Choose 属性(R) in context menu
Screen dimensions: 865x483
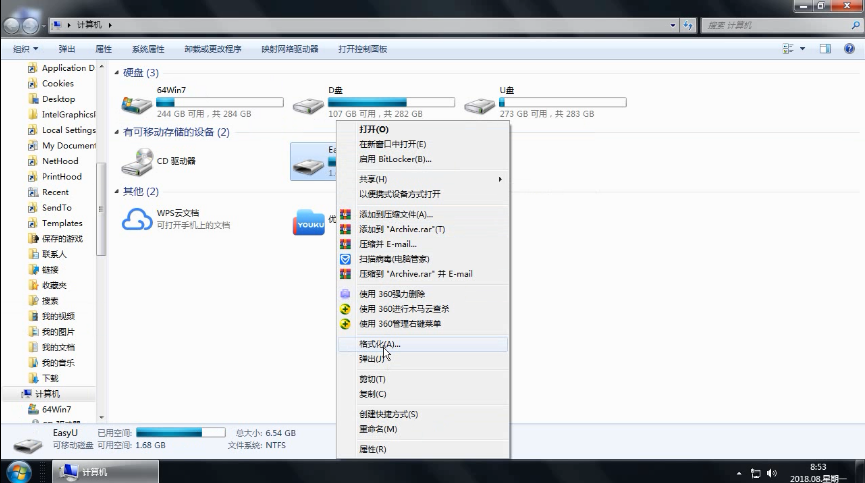click(x=423, y=449)
